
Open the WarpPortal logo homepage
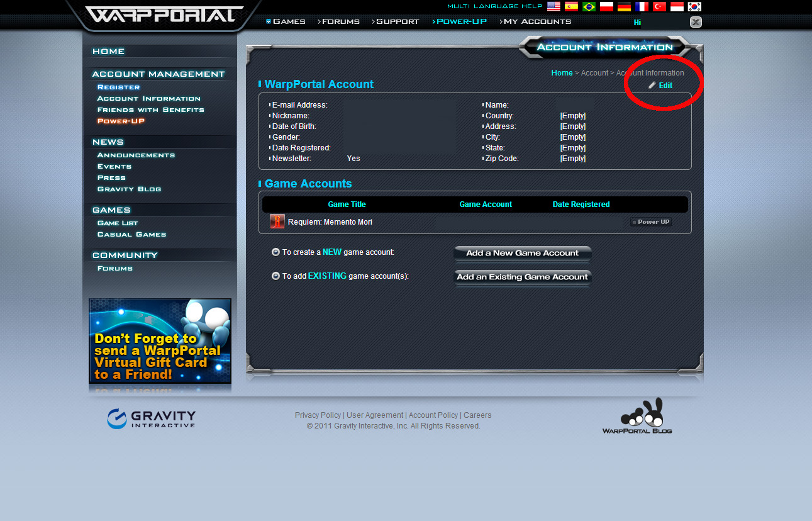tap(164, 14)
